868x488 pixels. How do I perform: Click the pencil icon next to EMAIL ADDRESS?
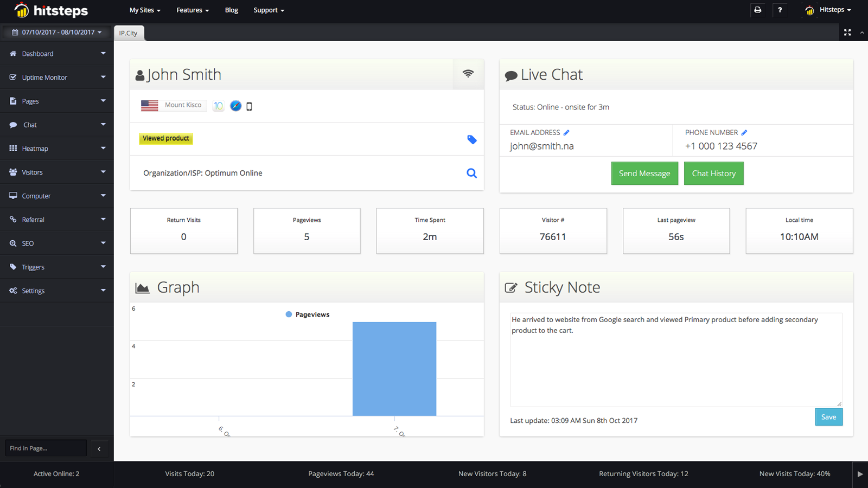click(566, 132)
